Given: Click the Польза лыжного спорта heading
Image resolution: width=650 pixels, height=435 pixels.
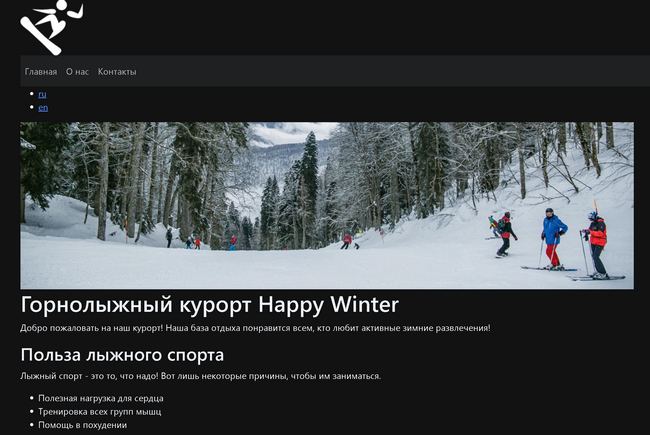Looking at the screenshot, I should coord(122,355).
